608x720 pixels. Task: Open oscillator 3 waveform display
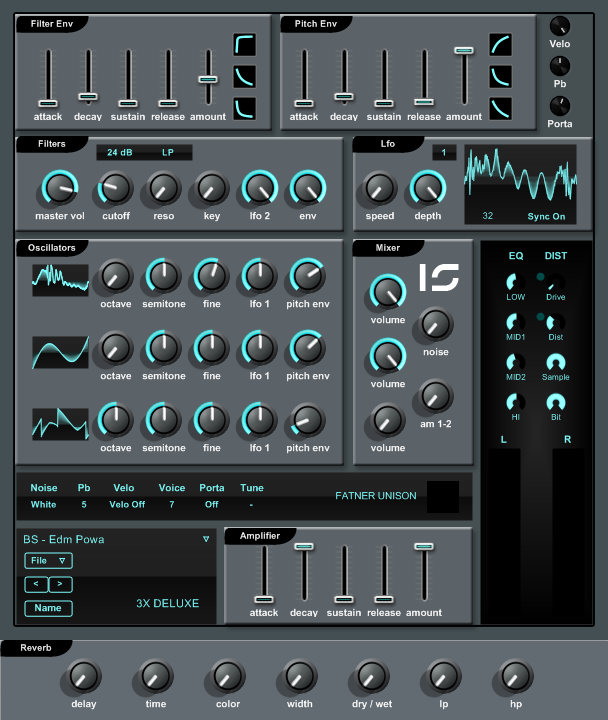tap(60, 424)
